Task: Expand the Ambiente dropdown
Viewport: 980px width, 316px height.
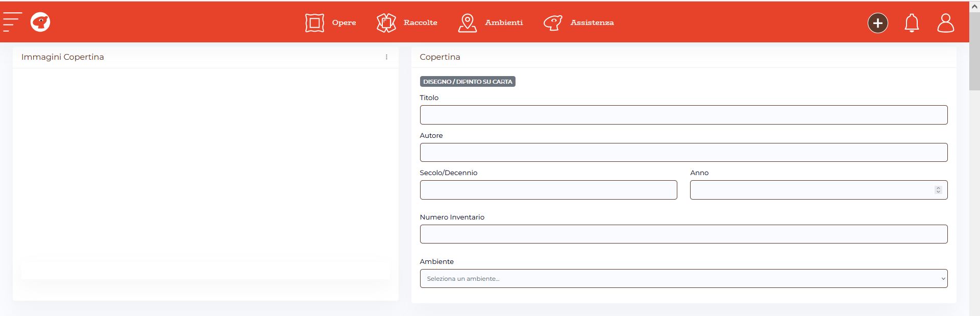Action: pos(683,279)
